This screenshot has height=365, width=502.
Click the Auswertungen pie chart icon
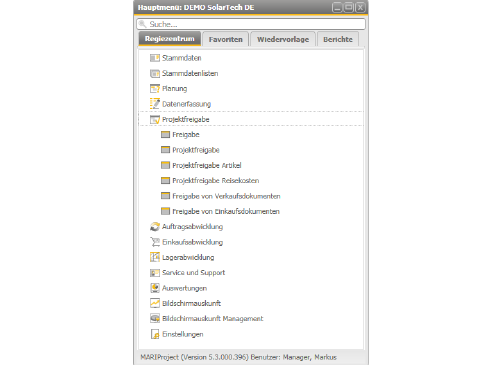pos(155,288)
